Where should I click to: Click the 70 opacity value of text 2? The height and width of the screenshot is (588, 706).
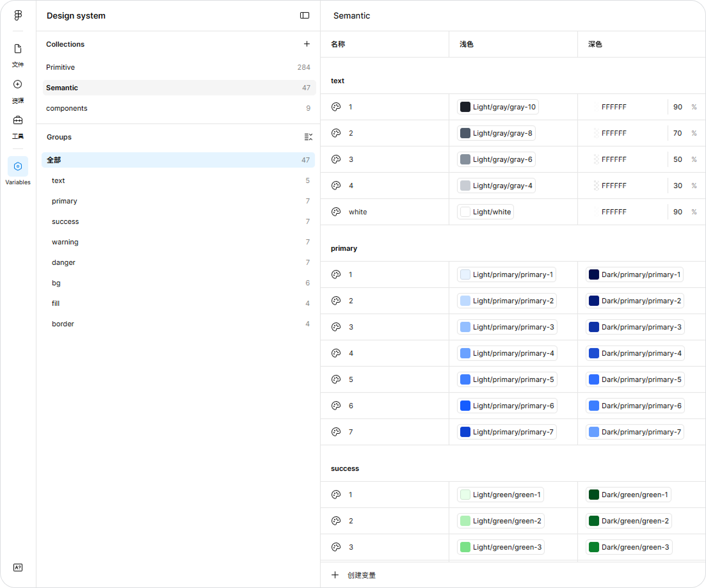click(x=678, y=133)
